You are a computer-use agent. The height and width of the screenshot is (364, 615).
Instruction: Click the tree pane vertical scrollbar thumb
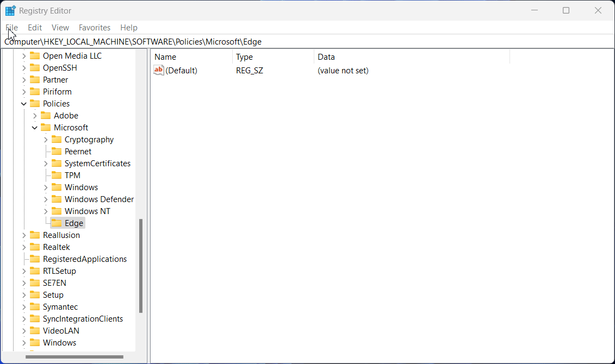(x=140, y=266)
